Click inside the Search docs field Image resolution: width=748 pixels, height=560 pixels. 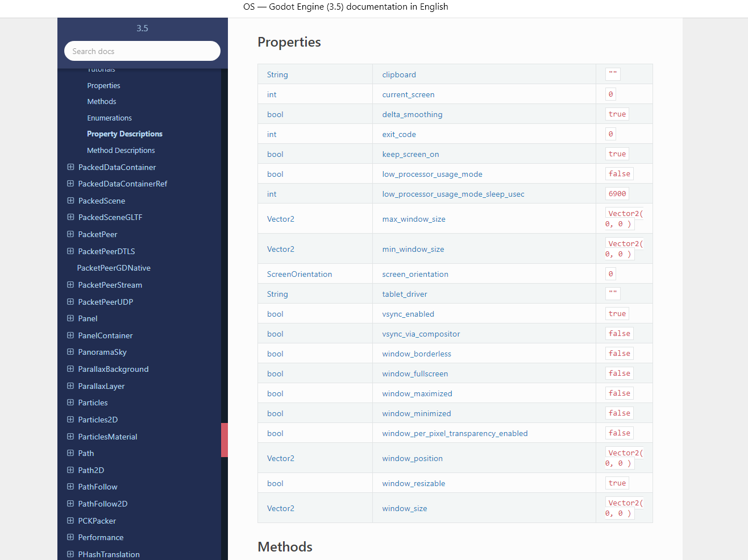(x=142, y=51)
